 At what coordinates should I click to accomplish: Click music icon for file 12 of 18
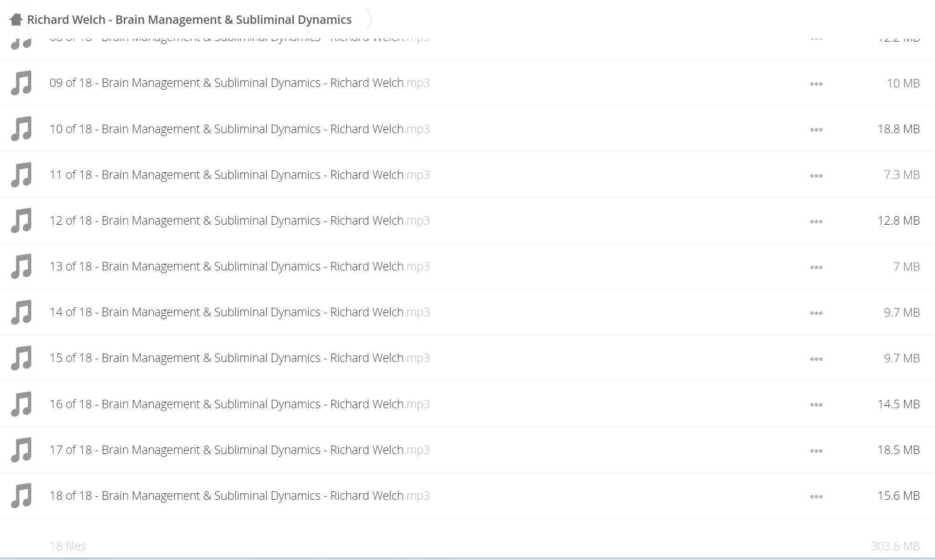tap(21, 220)
